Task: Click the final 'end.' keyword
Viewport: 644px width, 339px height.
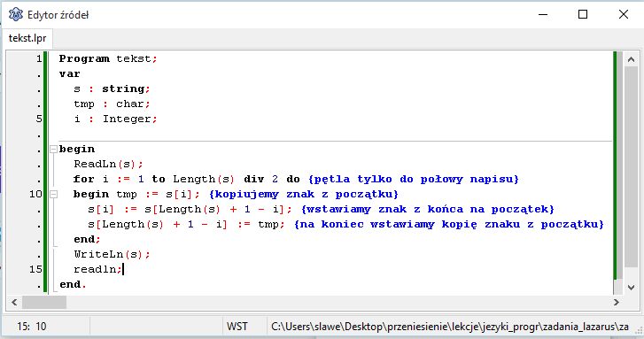Action: (73, 284)
